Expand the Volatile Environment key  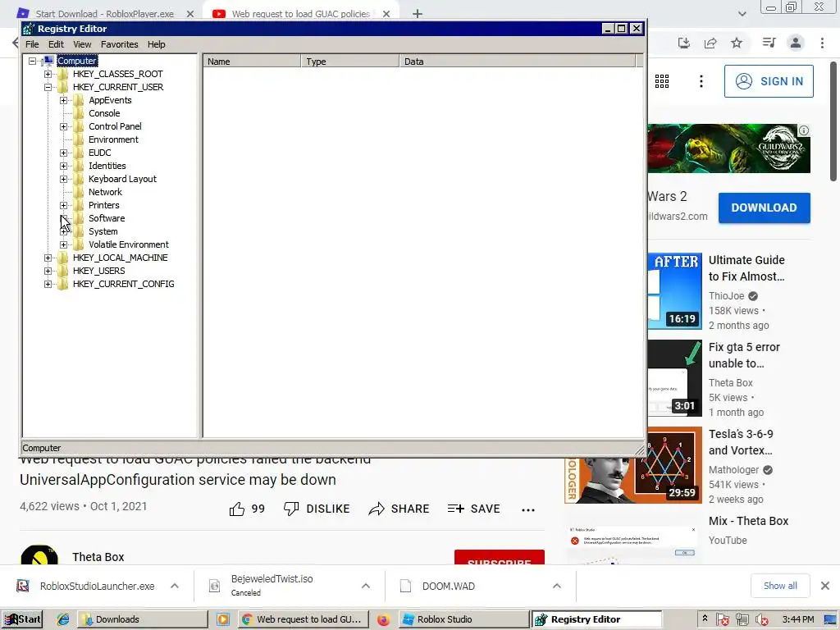(64, 244)
